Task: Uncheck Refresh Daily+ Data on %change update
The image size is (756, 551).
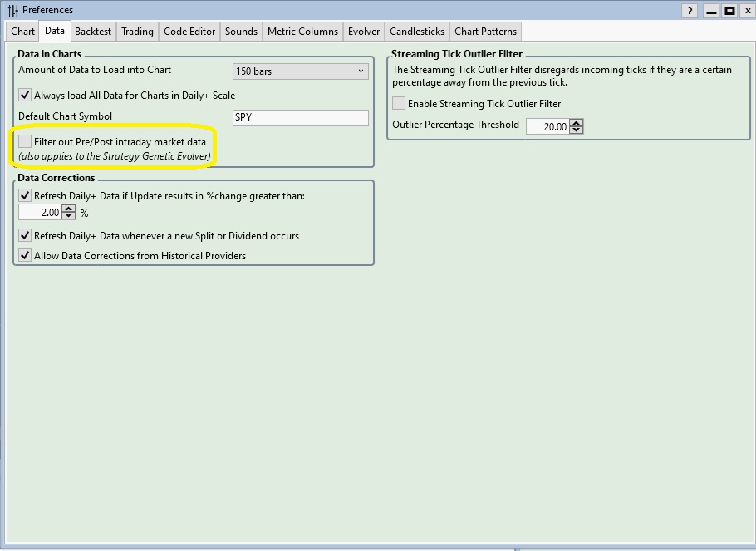Action: coord(25,196)
